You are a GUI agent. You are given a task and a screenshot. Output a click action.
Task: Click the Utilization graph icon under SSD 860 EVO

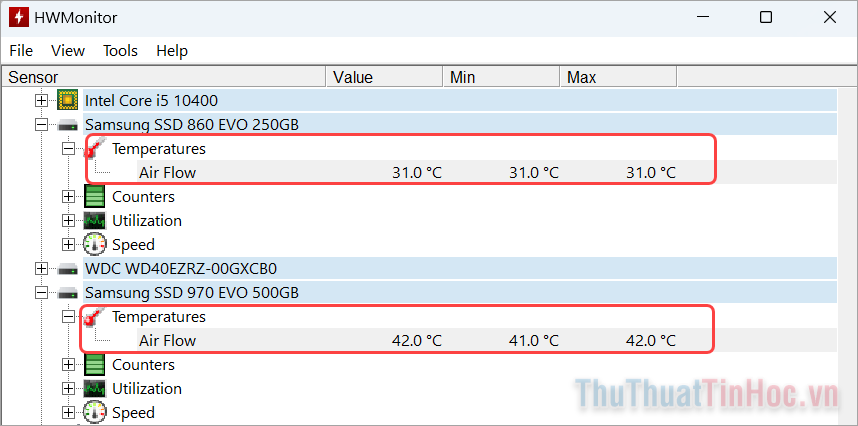95,221
